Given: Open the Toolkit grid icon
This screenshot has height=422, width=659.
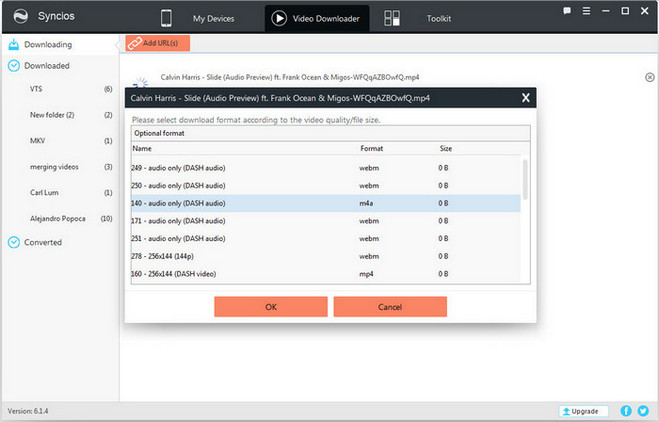Looking at the screenshot, I should tap(392, 18).
